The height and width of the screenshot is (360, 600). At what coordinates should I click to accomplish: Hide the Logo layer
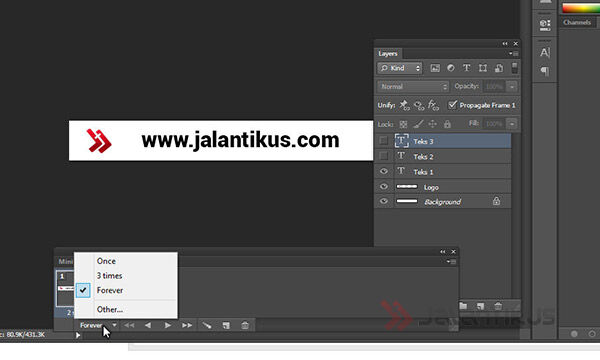tap(383, 187)
